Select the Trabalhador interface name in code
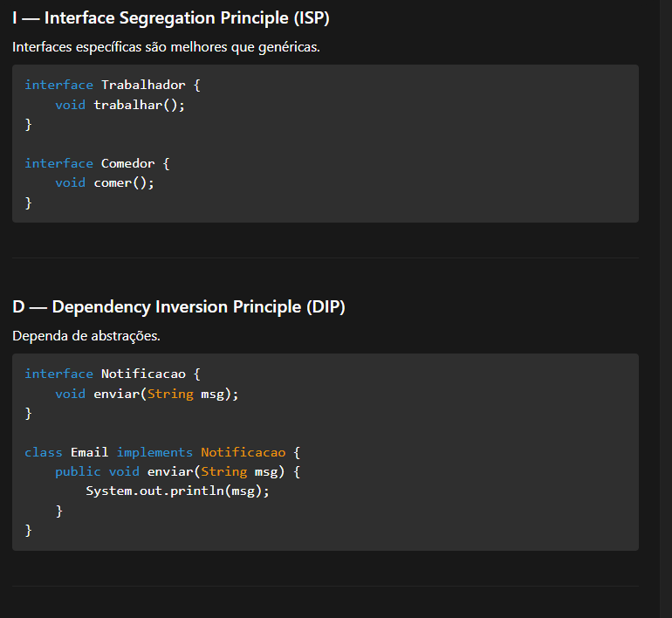 coord(143,85)
